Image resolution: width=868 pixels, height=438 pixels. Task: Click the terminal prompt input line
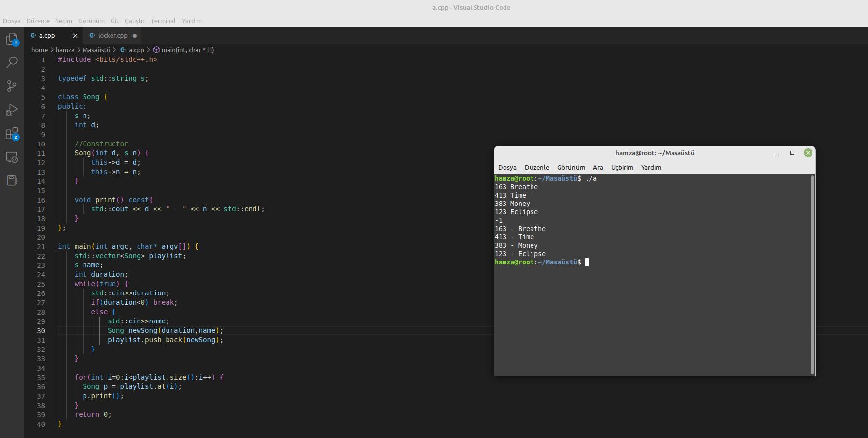(x=542, y=262)
